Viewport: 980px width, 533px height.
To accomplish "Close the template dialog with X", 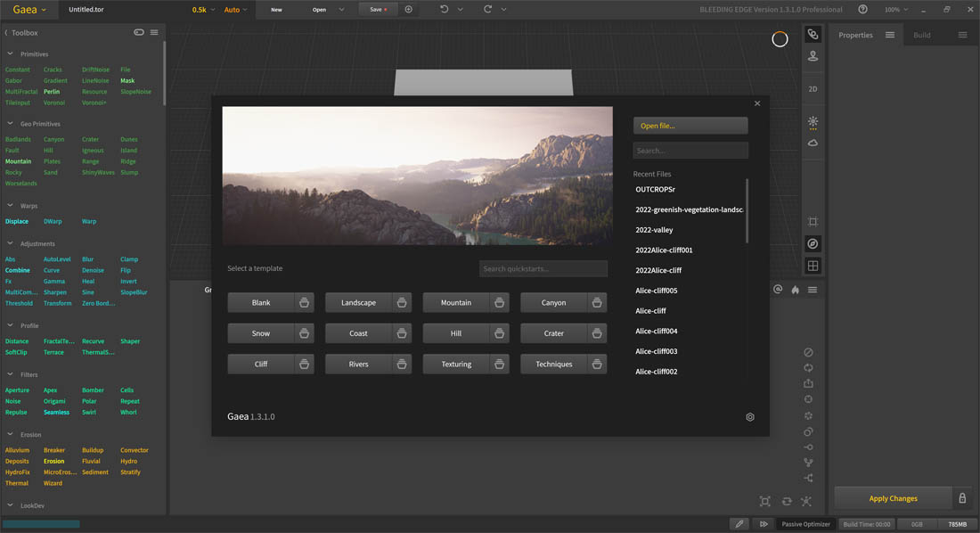I will point(757,103).
